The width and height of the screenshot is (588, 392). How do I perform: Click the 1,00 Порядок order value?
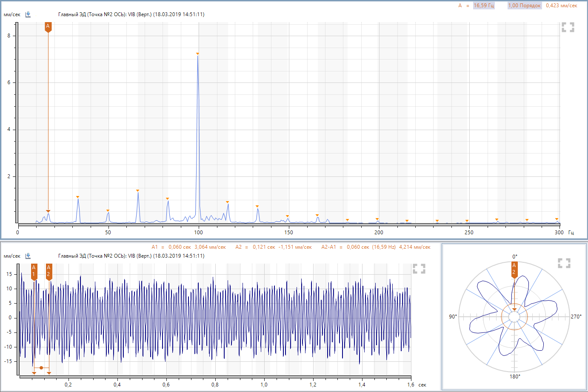pyautogui.click(x=524, y=6)
